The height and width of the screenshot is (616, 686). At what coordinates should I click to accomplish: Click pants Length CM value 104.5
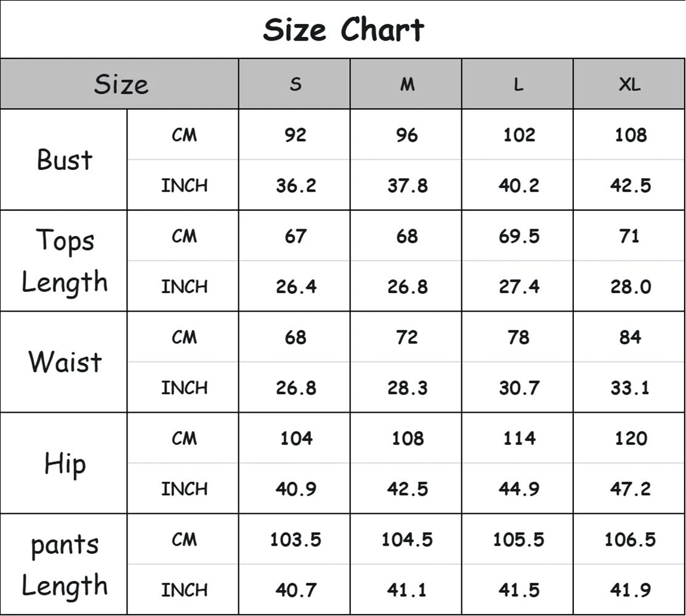(406, 540)
